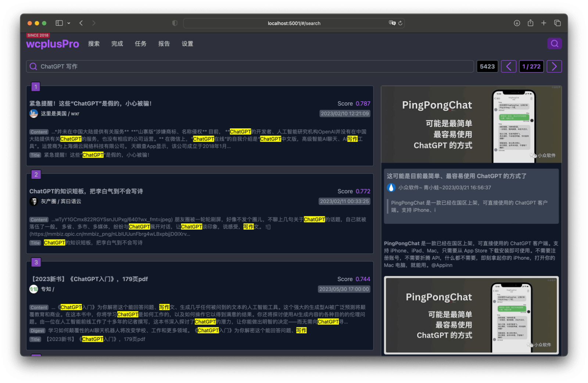
Task: Open the sidebar options dropdown chevron
Action: click(68, 23)
